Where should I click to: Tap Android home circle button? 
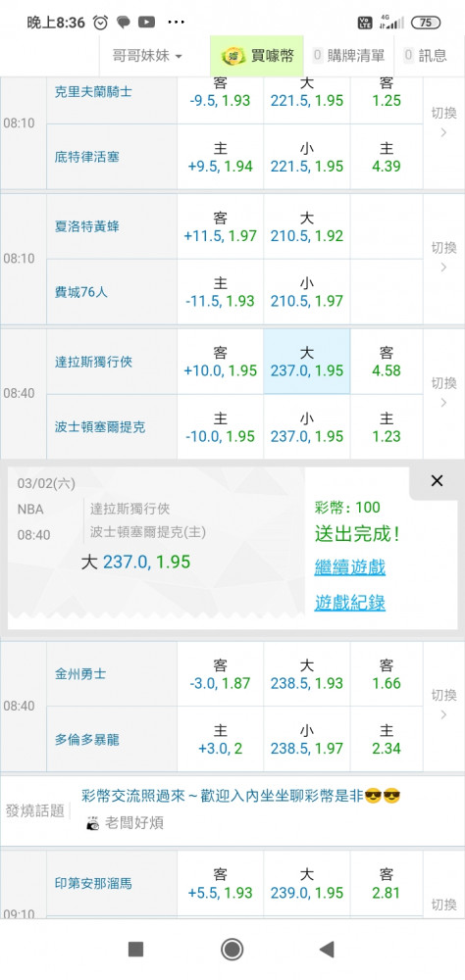pyautogui.click(x=232, y=950)
